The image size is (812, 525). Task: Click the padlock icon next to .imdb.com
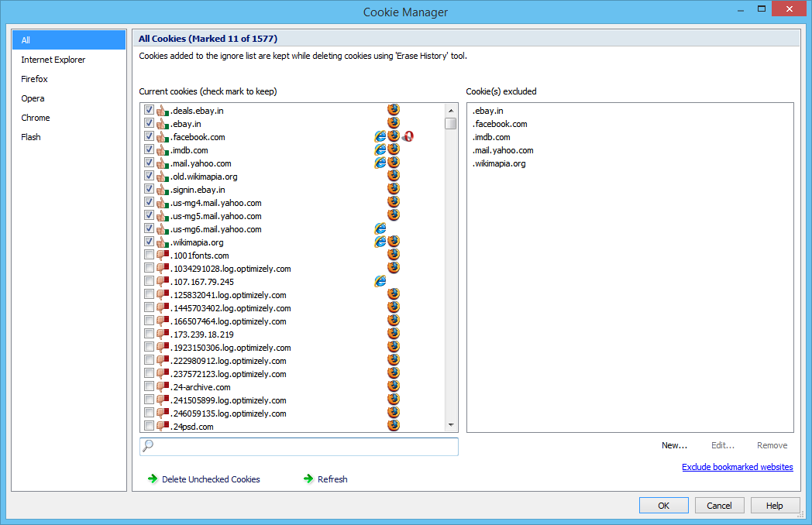[x=160, y=149]
